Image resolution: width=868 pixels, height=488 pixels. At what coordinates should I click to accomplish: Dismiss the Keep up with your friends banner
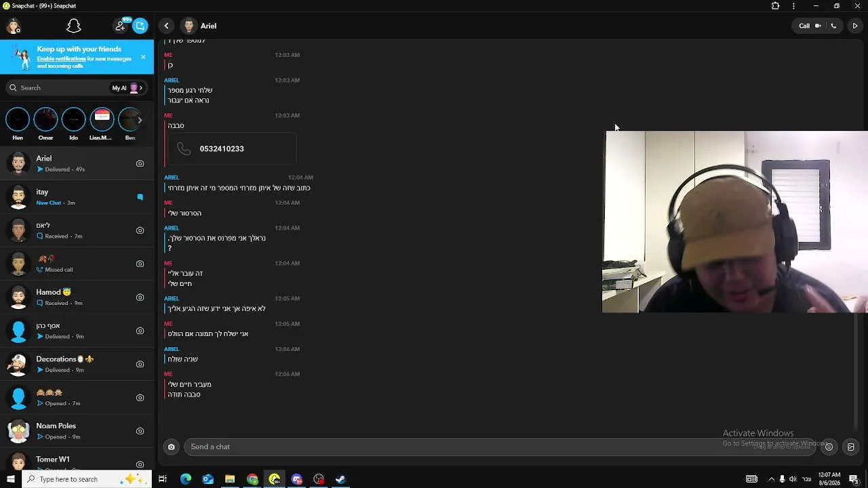pyautogui.click(x=143, y=57)
